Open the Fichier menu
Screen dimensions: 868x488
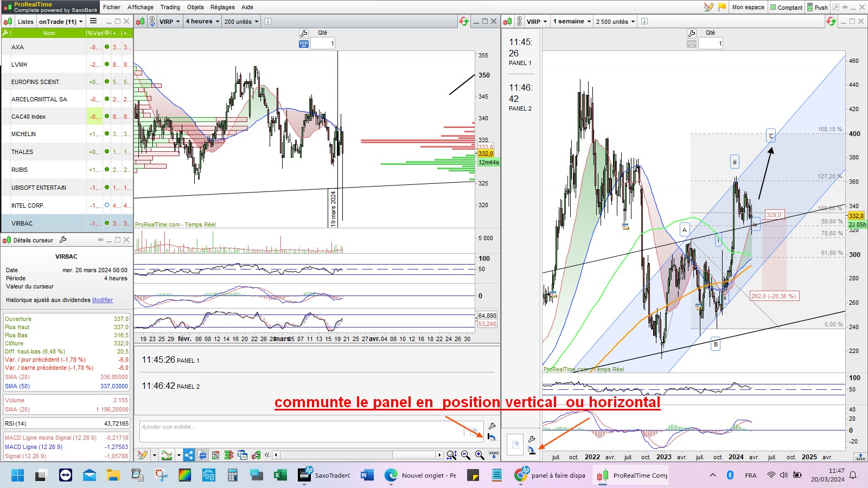[x=112, y=7]
